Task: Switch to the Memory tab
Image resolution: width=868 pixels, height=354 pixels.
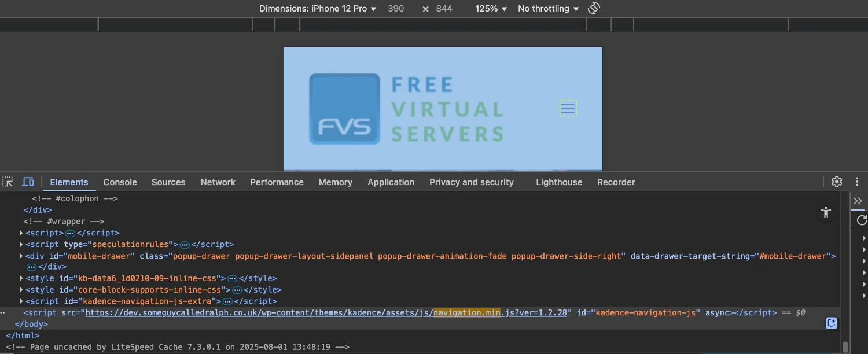Action: click(x=336, y=182)
